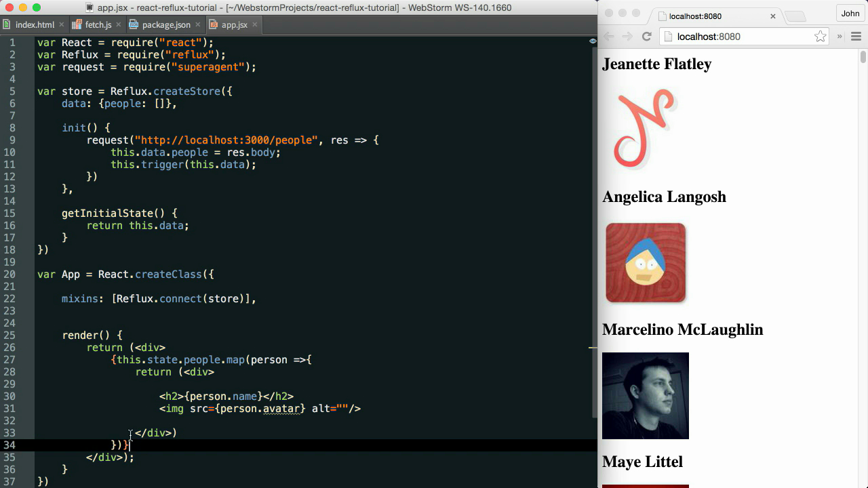Click line number 20 in the gutter
The height and width of the screenshot is (488, 868).
(x=9, y=274)
